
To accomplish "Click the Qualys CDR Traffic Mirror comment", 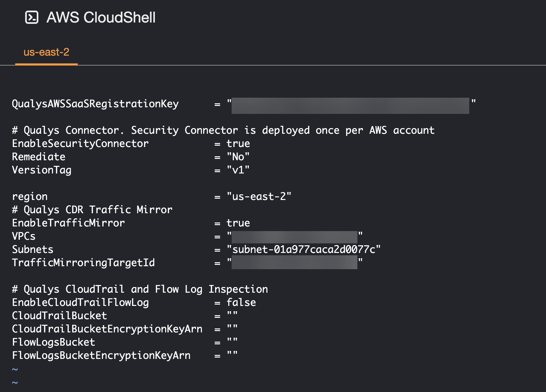I will (92, 210).
